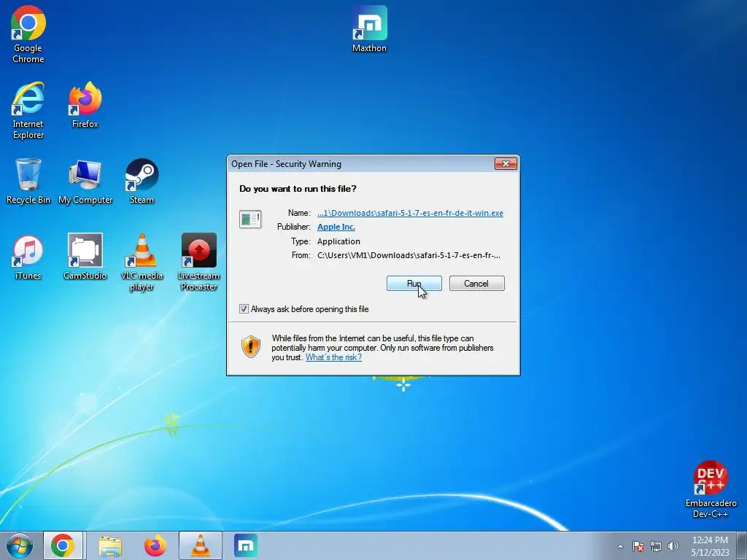The height and width of the screenshot is (560, 747).
Task: Open the safari-5-1-7 file name link
Action: (x=410, y=213)
